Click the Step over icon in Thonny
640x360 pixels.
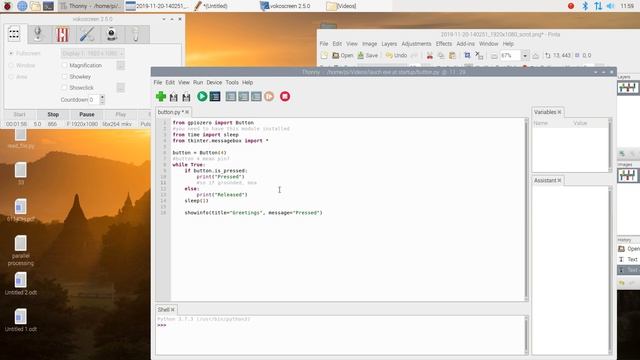click(231, 96)
